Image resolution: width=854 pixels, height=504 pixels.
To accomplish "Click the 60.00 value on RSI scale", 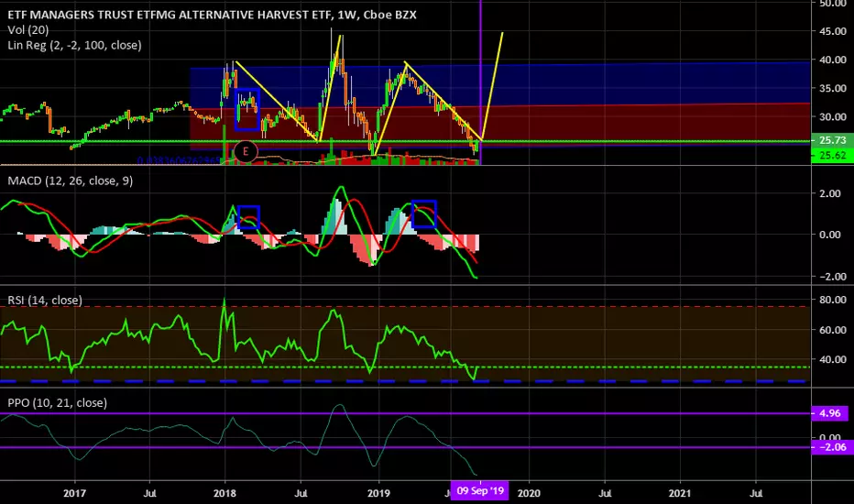I will pyautogui.click(x=833, y=330).
